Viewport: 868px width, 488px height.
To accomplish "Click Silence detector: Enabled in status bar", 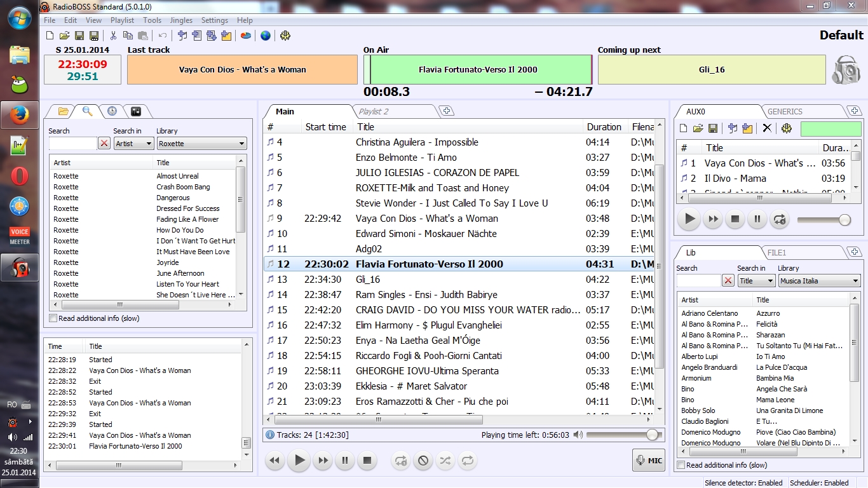I will click(x=743, y=483).
